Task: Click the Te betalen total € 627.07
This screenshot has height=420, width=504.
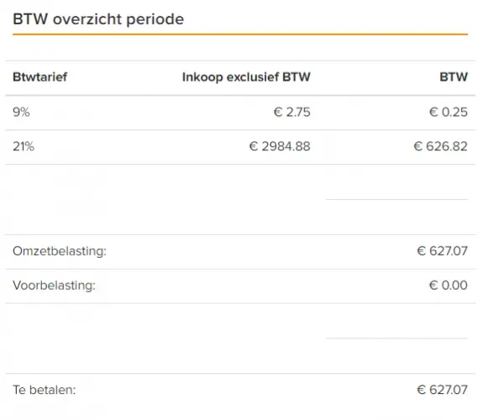Action: (x=443, y=390)
